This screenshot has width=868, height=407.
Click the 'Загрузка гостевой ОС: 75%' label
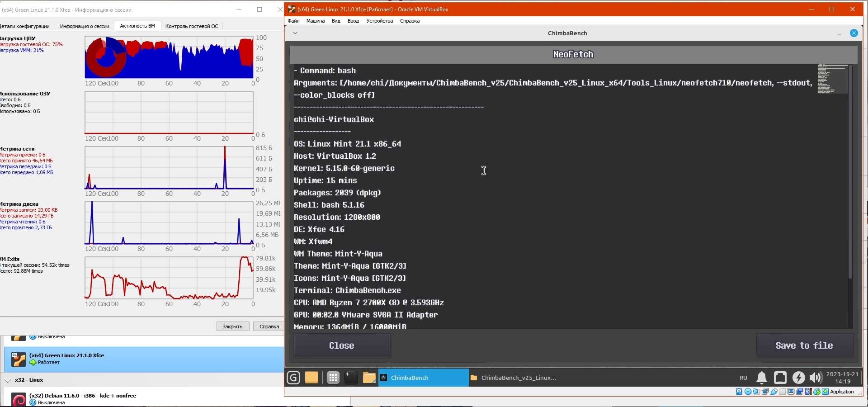pos(31,44)
